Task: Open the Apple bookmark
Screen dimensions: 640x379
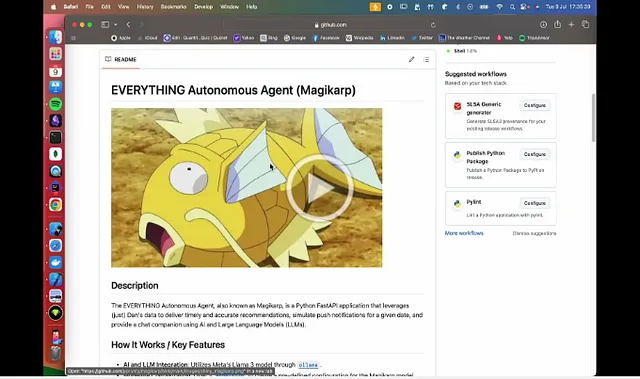Action: point(121,38)
